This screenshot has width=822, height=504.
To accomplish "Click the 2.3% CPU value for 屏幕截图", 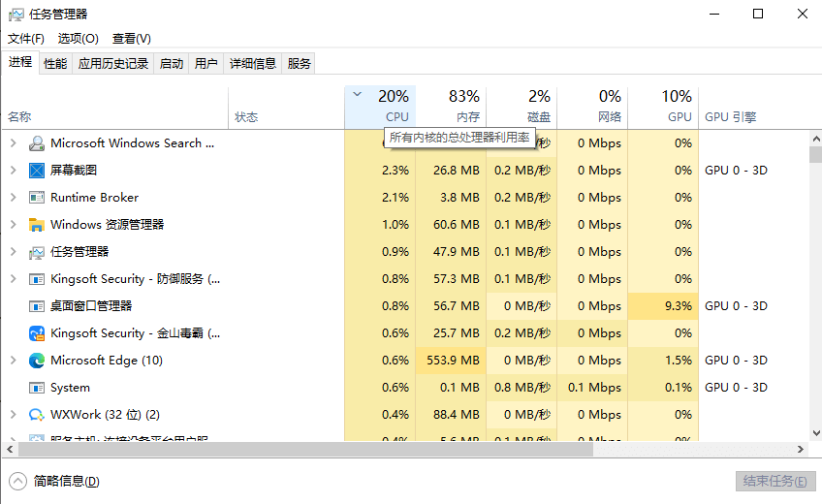I will point(395,171).
